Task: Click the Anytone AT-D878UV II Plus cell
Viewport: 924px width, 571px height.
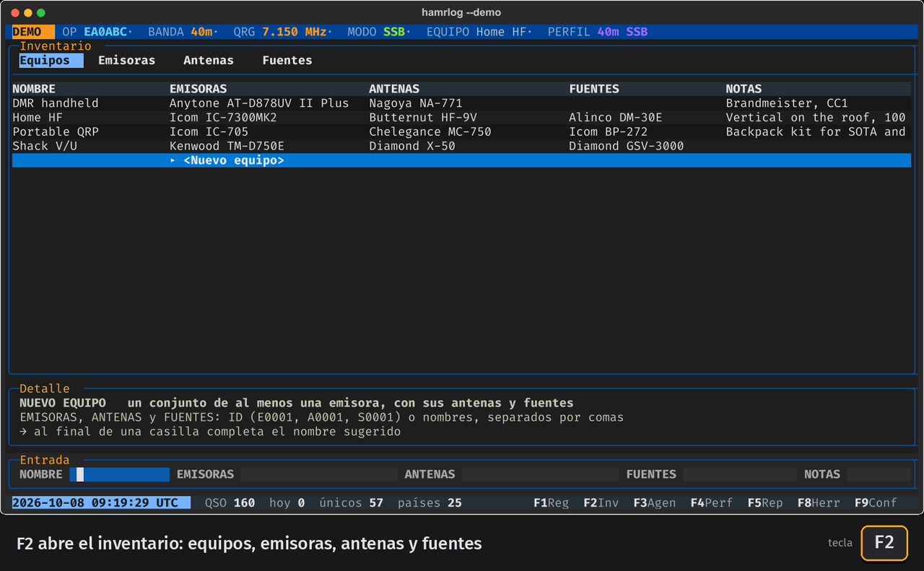Action: pyautogui.click(x=259, y=103)
